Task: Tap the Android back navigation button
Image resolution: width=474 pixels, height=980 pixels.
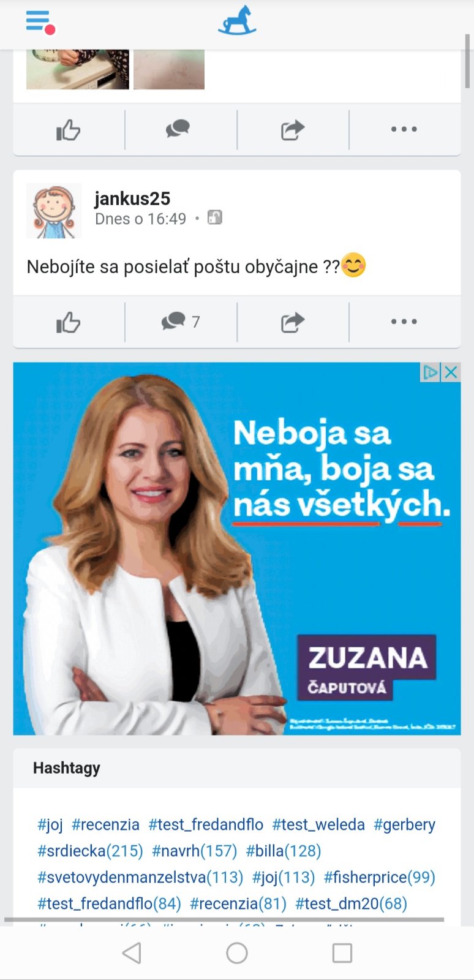Action: [x=132, y=953]
